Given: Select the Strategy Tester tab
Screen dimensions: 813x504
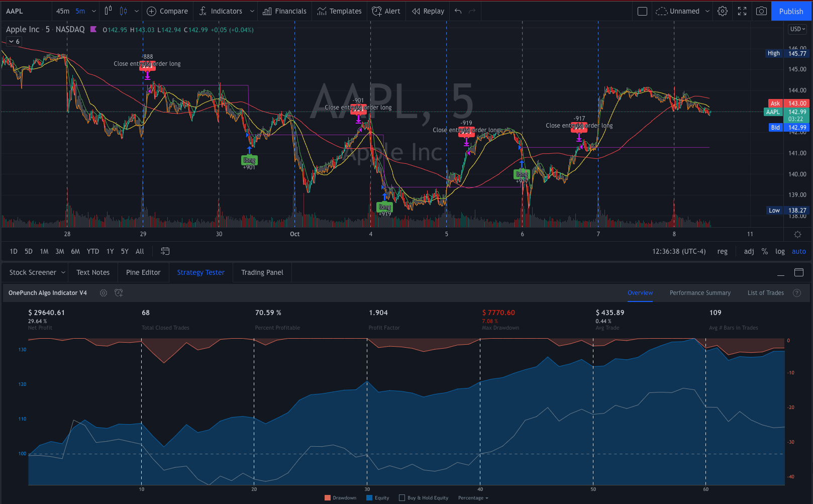Looking at the screenshot, I should click(200, 272).
